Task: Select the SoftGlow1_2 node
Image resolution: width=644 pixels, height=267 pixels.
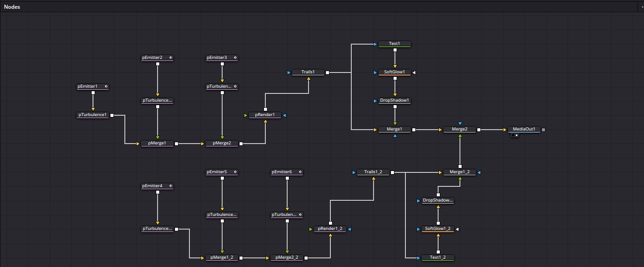Action: [x=438, y=229]
